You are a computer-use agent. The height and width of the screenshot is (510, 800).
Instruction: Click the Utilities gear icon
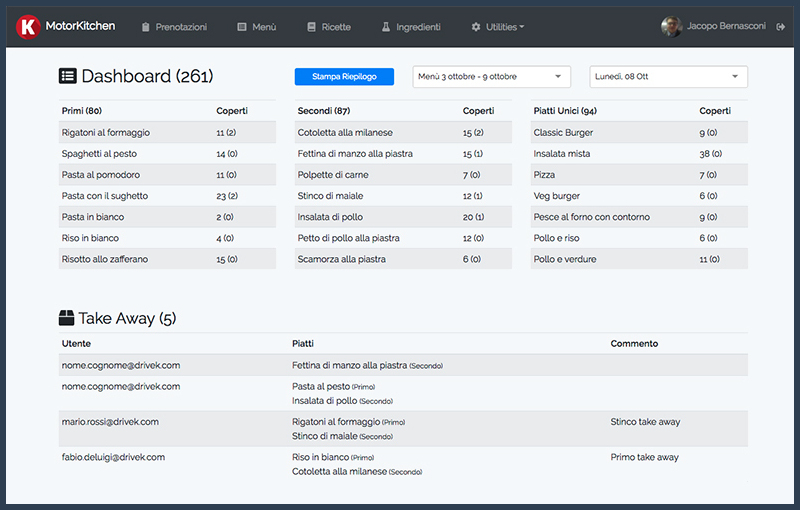click(475, 27)
